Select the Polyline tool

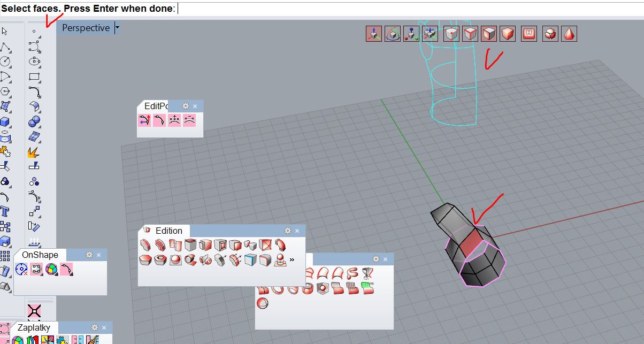tap(5, 47)
